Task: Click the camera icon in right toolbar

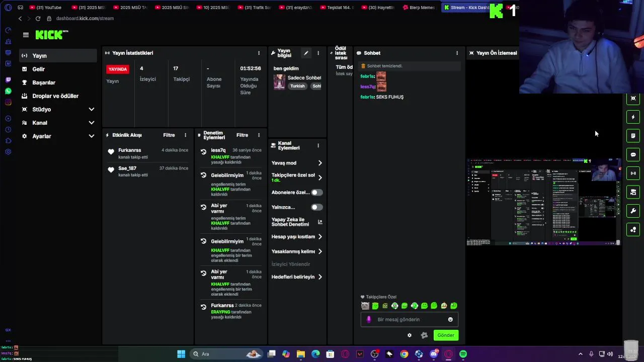Action: click(633, 192)
